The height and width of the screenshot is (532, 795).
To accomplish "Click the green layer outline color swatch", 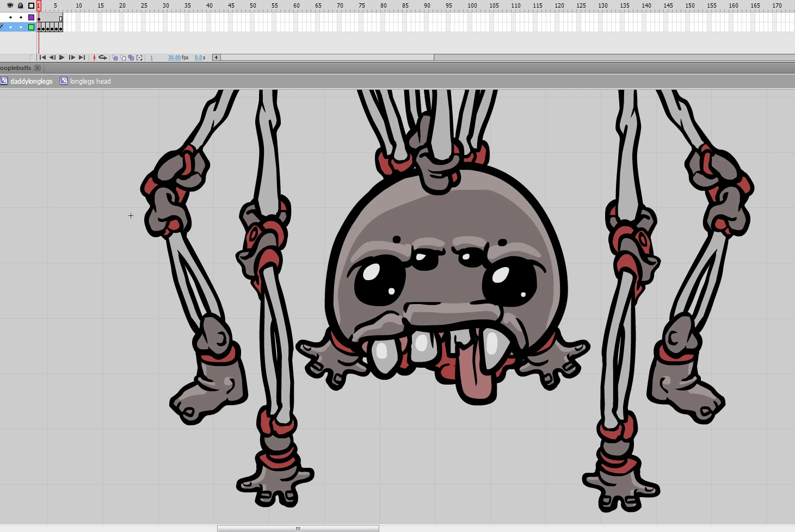I will 31,27.
